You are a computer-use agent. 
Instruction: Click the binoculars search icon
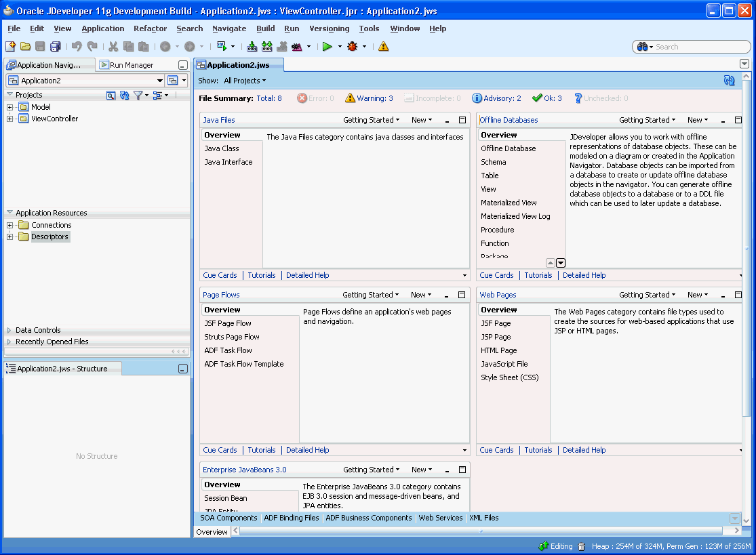(642, 47)
